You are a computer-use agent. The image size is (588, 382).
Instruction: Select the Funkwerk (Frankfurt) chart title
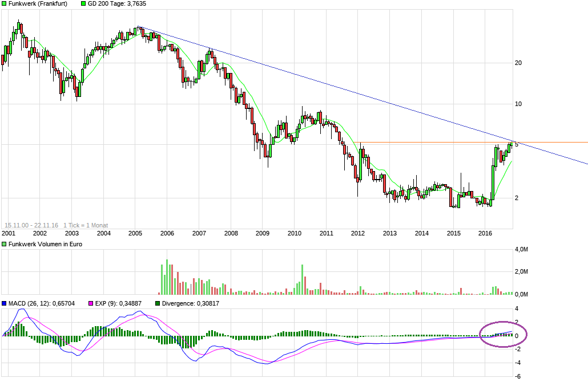click(38, 4)
